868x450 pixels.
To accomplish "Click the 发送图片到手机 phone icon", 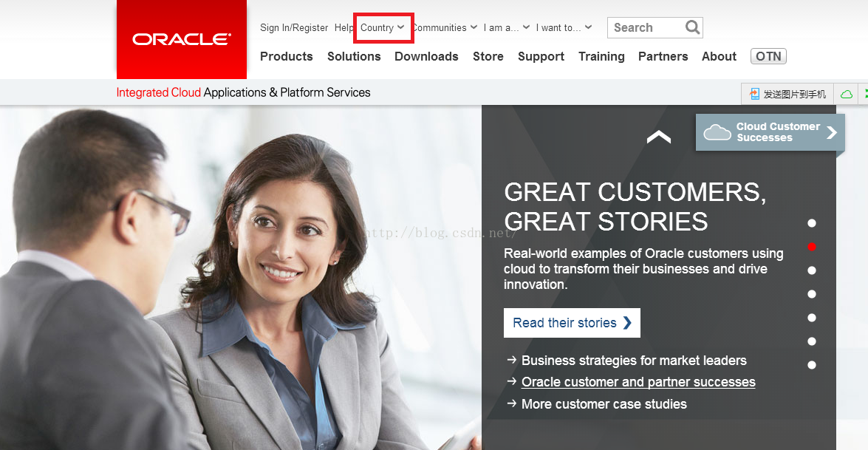I will (754, 94).
